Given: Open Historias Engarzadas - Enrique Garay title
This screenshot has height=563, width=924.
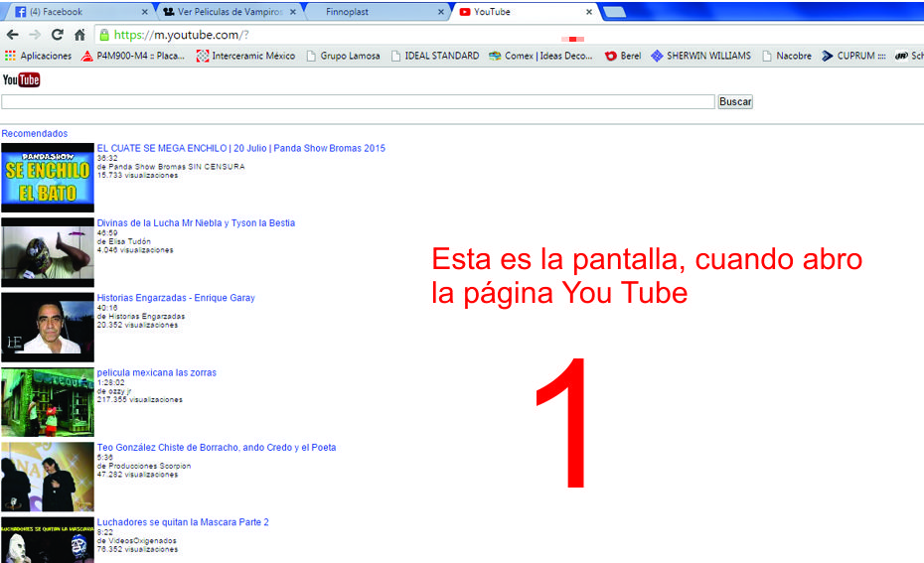Looking at the screenshot, I should coord(176,298).
